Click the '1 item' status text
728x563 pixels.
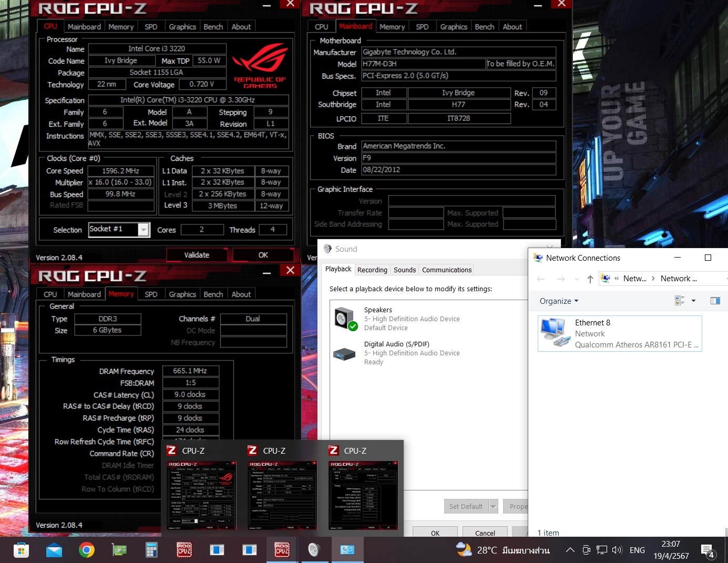point(548,533)
